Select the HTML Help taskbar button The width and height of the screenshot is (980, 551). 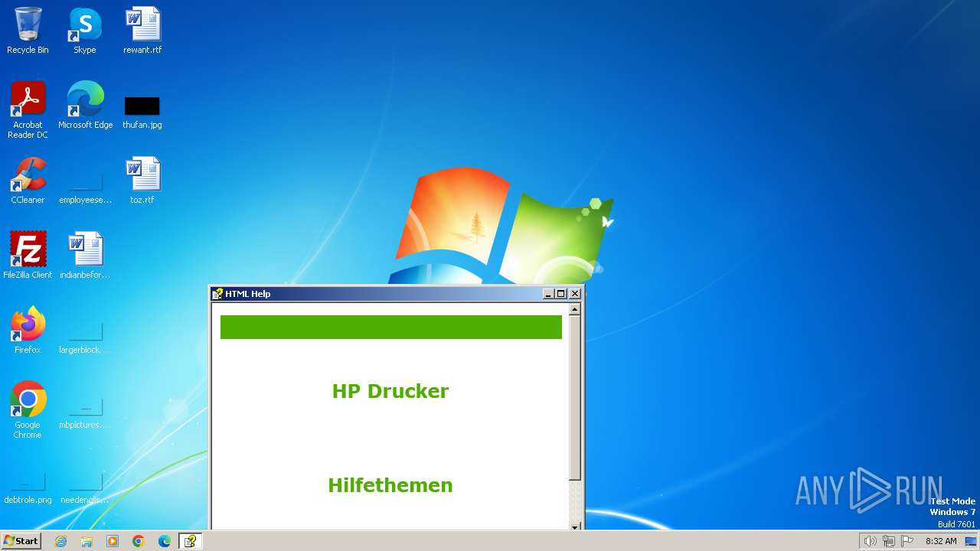coord(190,541)
